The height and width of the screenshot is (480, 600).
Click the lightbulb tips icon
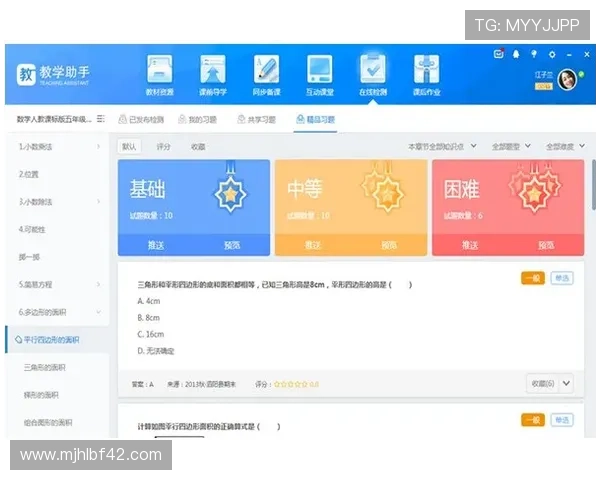(x=534, y=54)
